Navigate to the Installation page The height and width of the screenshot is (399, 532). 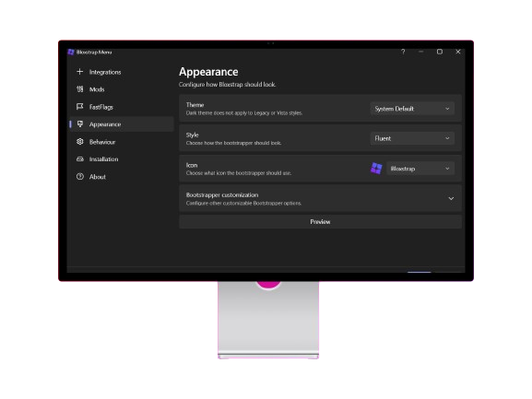122,159
